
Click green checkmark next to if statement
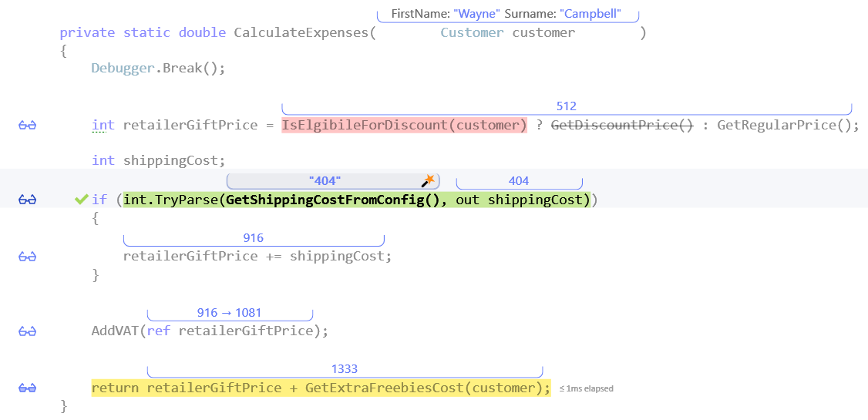pyautogui.click(x=82, y=199)
